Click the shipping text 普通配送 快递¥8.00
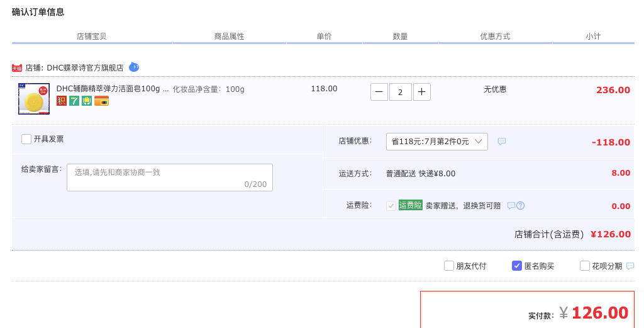This screenshot has height=328, width=644. point(421,174)
